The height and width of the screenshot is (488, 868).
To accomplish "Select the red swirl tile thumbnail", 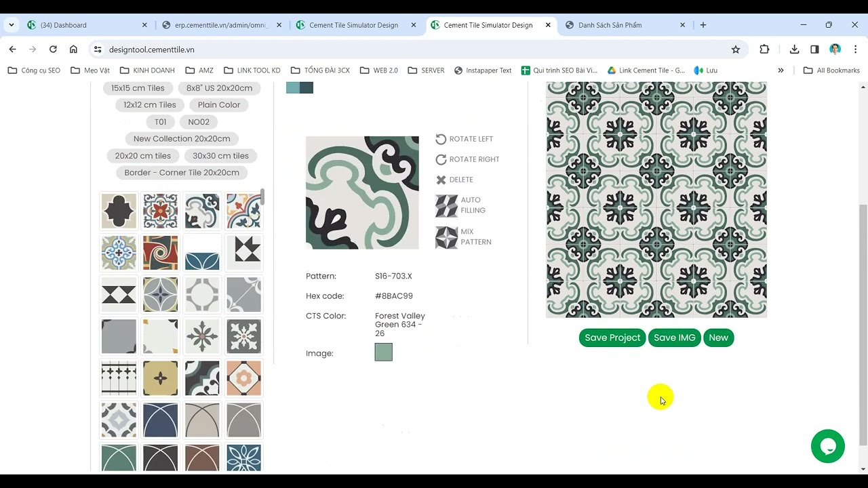I will click(x=160, y=253).
